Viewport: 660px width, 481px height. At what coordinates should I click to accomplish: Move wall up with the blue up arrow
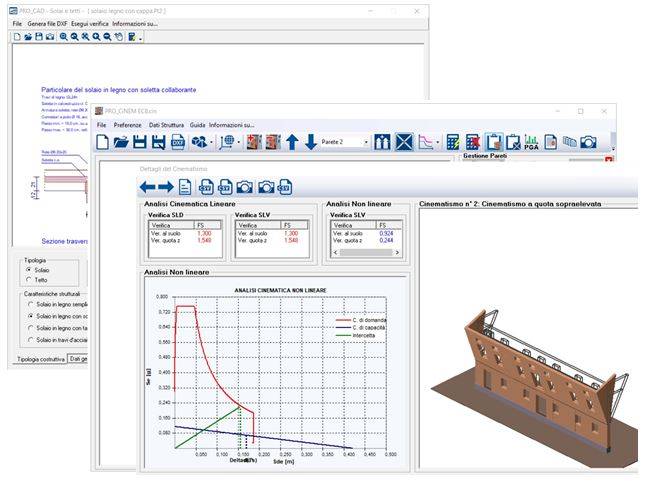[x=292, y=142]
